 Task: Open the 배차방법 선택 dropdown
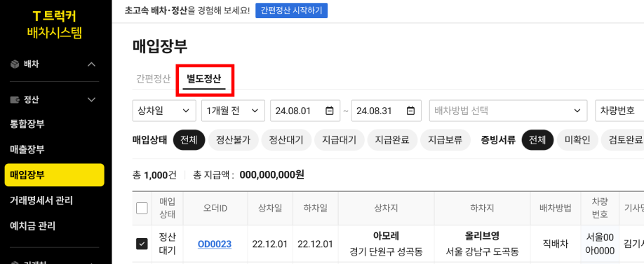pos(508,111)
